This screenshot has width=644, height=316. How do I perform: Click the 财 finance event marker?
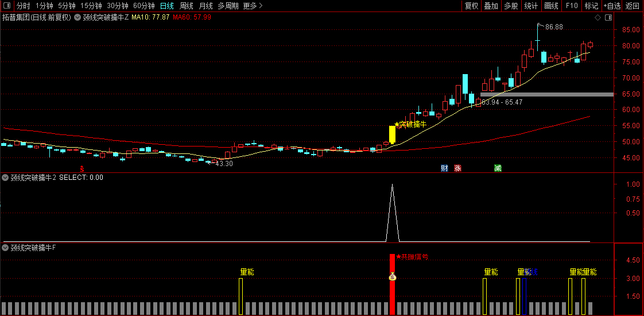coord(444,168)
